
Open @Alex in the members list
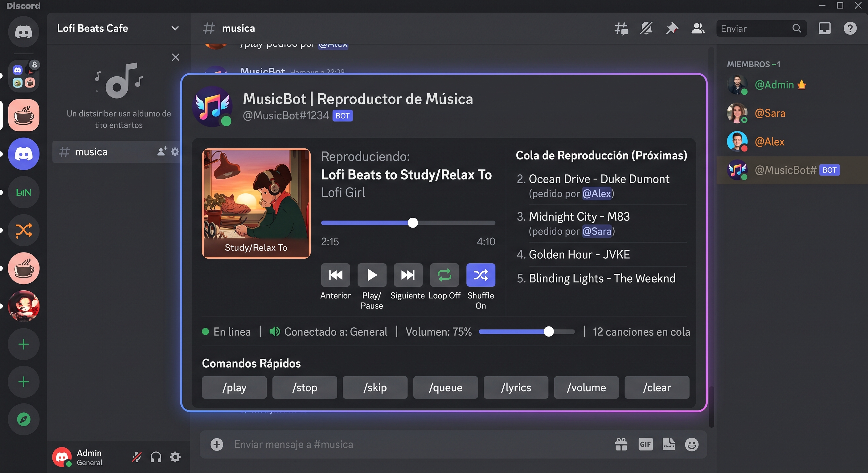pos(792,142)
